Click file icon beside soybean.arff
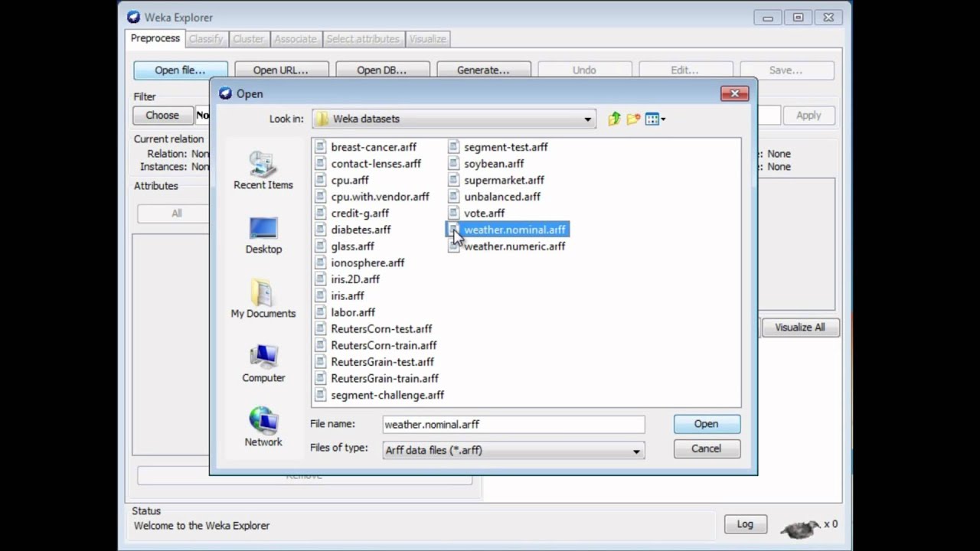The image size is (980, 551). [454, 163]
